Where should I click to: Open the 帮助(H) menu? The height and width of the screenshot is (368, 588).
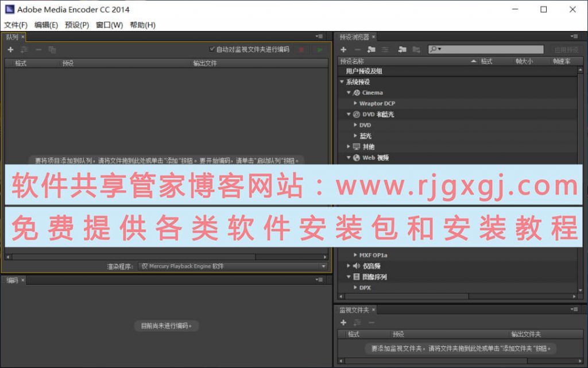[142, 25]
